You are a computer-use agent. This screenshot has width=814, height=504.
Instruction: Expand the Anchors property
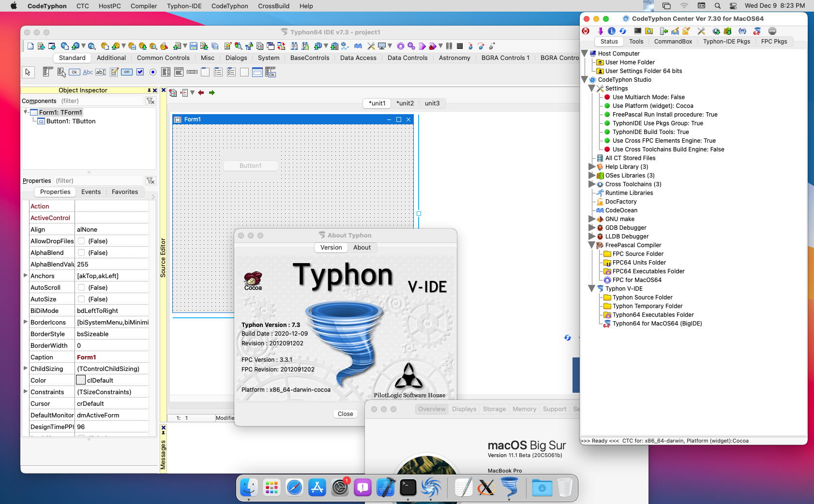(26, 275)
